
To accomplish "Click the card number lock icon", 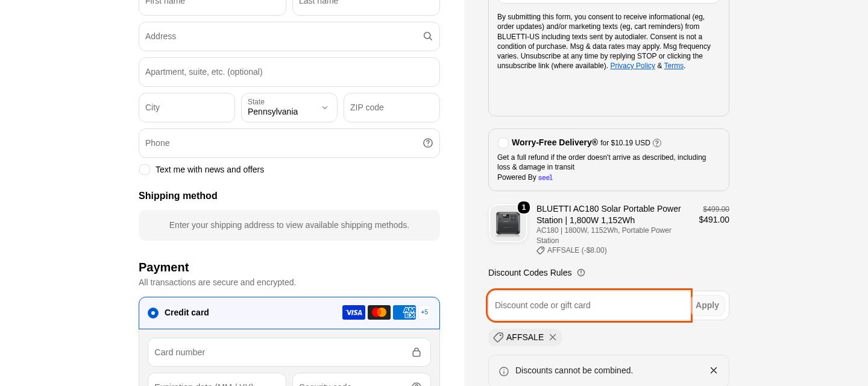I will click(417, 352).
